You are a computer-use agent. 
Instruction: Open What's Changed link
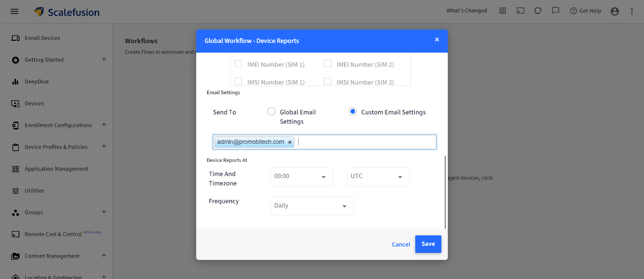pyautogui.click(x=466, y=11)
